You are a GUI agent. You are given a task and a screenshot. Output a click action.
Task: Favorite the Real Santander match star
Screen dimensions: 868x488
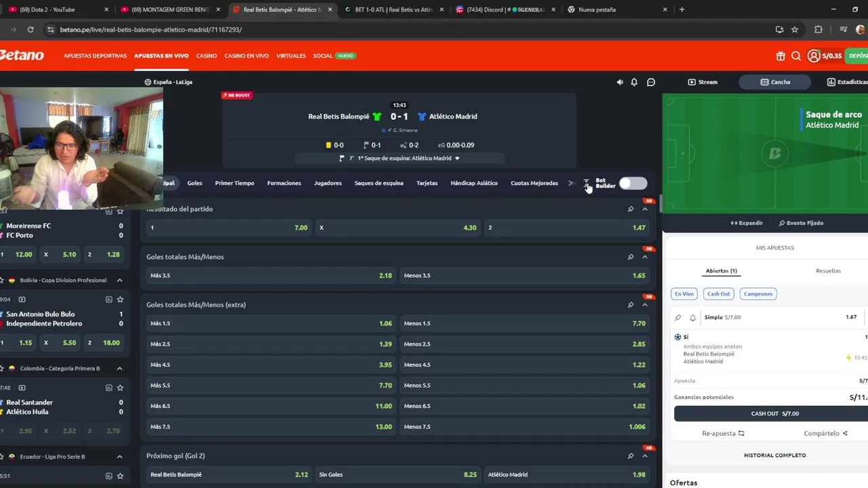pyautogui.click(x=120, y=388)
